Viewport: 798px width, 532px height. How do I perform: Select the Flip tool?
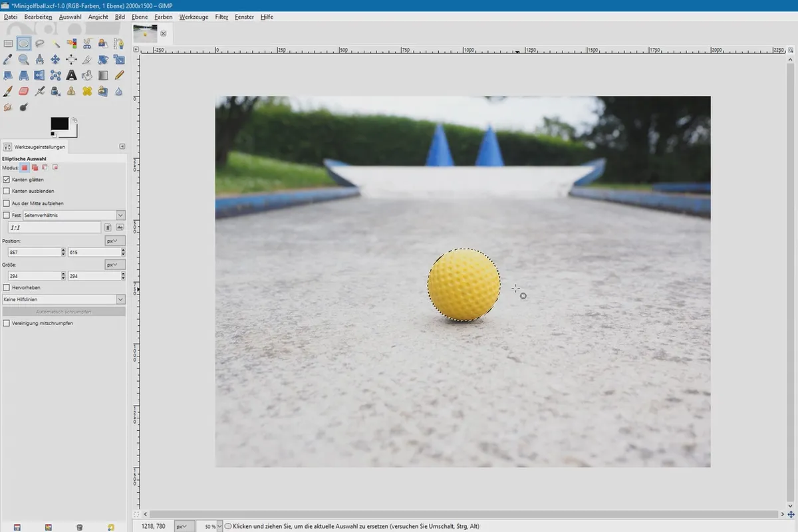pos(39,75)
